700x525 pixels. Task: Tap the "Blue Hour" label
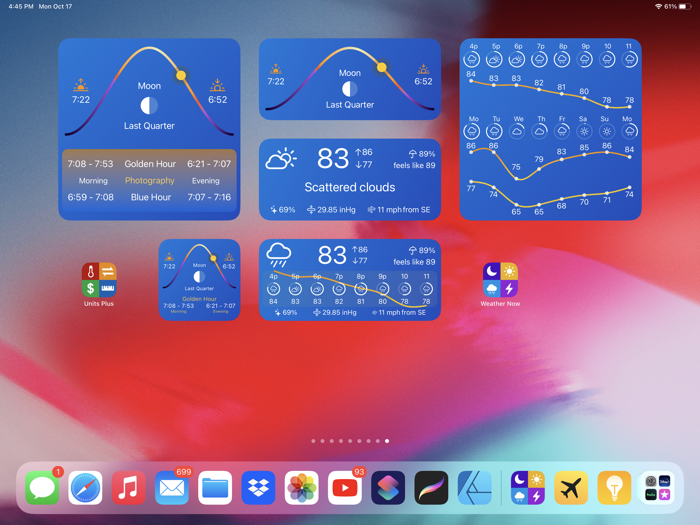pyautogui.click(x=151, y=197)
